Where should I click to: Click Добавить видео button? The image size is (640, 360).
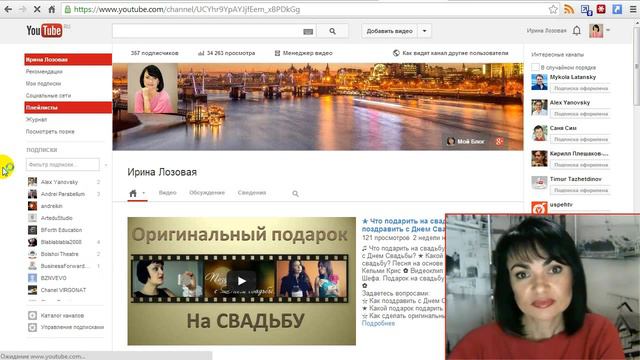389,31
